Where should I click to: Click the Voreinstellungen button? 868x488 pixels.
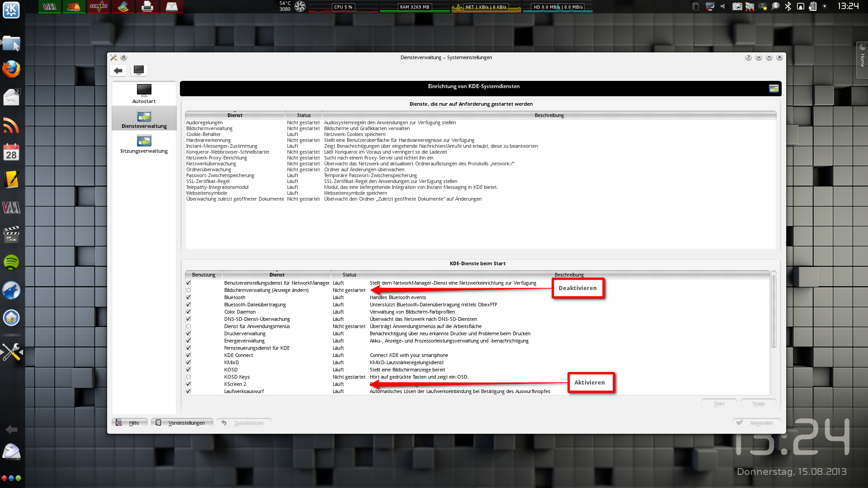[x=182, y=423]
